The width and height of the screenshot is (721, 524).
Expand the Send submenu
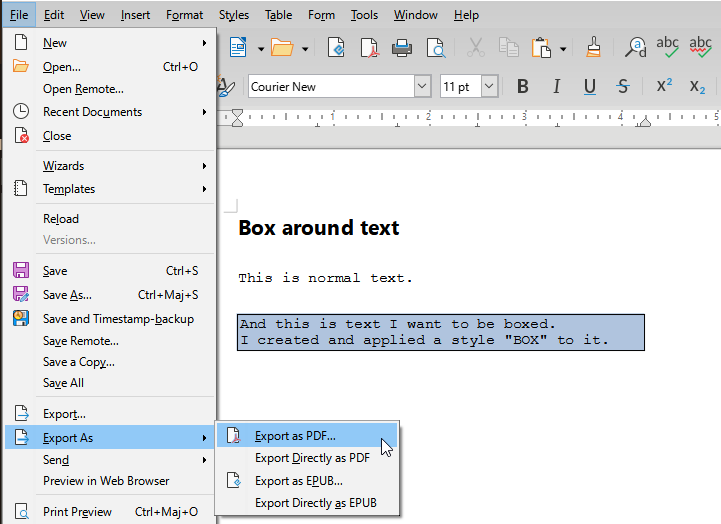[110, 460]
